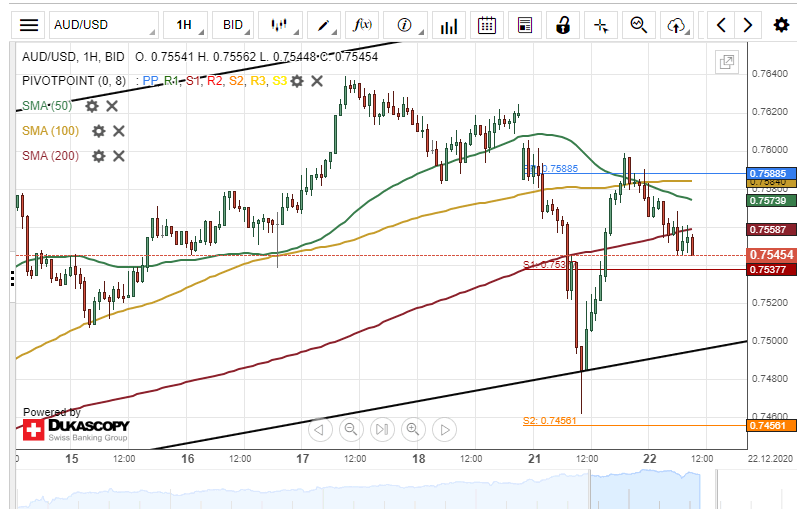Open the f(x) indicators menu
Image resolution: width=804 pixels, height=514 pixels.
364,25
